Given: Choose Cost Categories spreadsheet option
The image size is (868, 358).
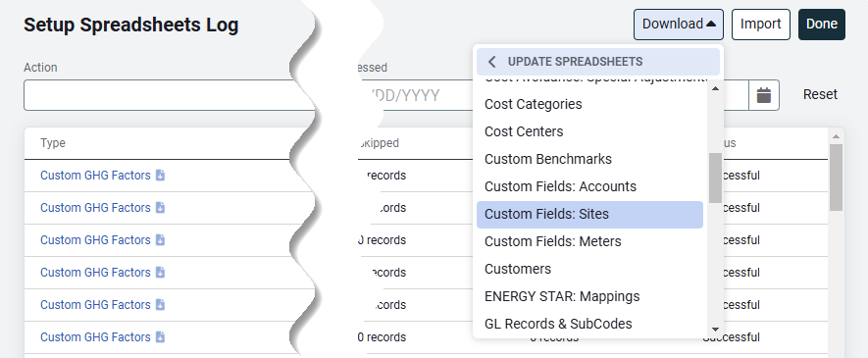Looking at the screenshot, I should (x=589, y=104).
